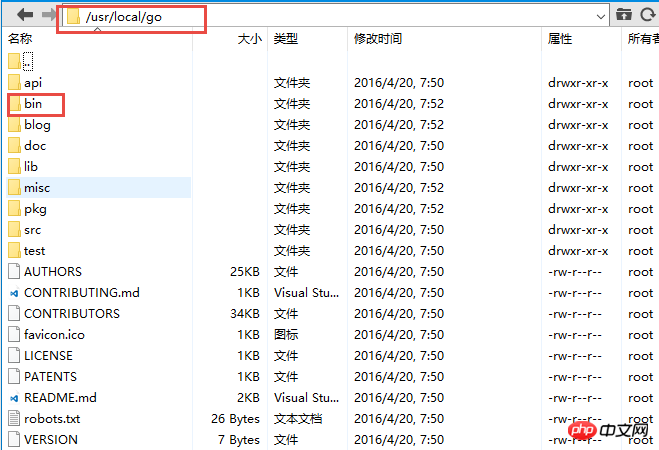The height and width of the screenshot is (450, 659).
Task: Select the folder name 'misc'
Action: pos(37,188)
